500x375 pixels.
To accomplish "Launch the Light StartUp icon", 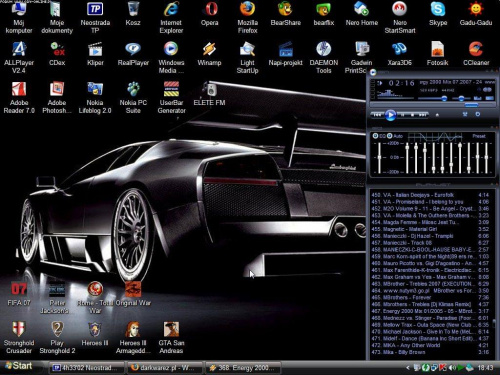I will pos(247,57).
